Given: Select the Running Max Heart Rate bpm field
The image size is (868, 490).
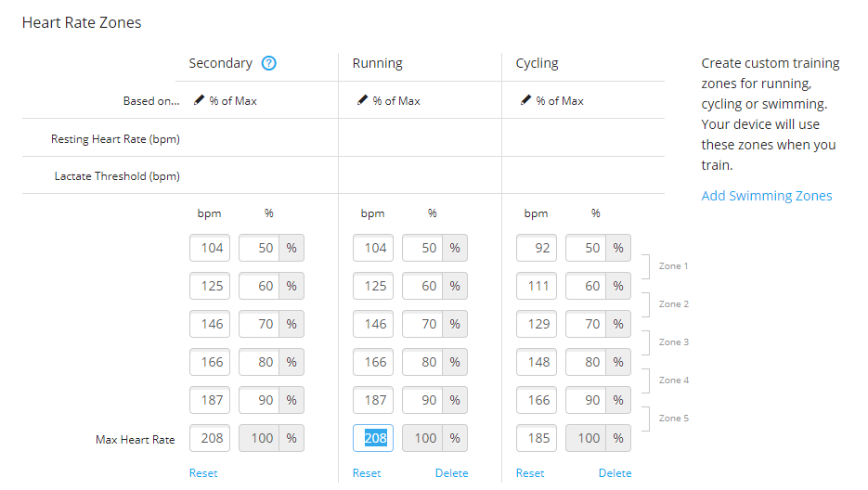Looking at the screenshot, I should [x=373, y=438].
